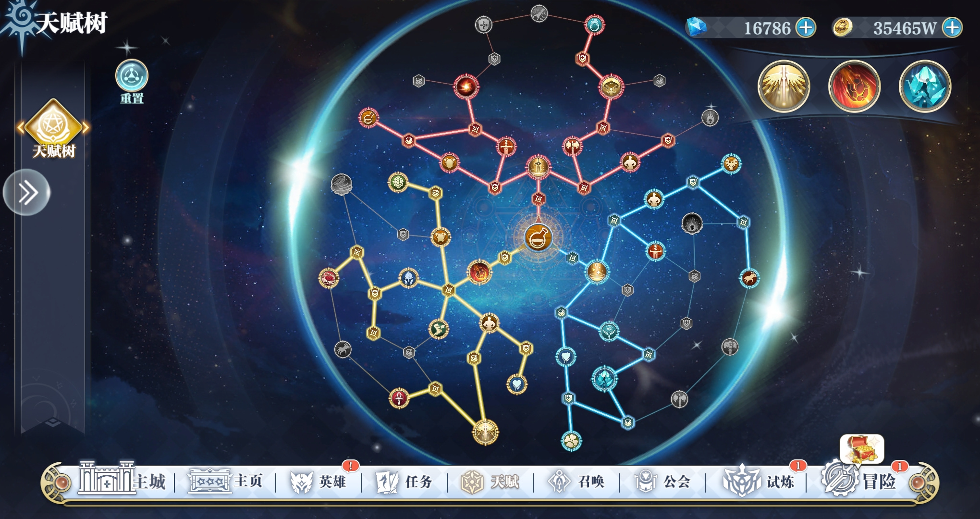Tap the locked black flame skull node

coord(692,223)
